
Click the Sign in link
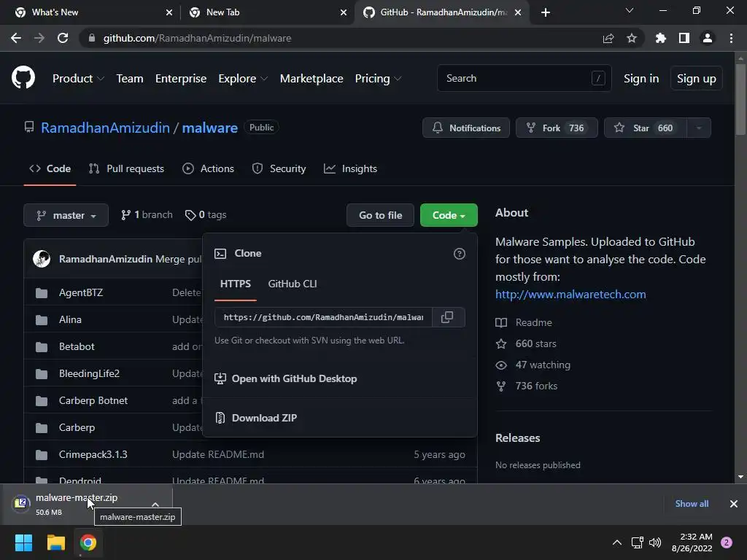point(641,79)
